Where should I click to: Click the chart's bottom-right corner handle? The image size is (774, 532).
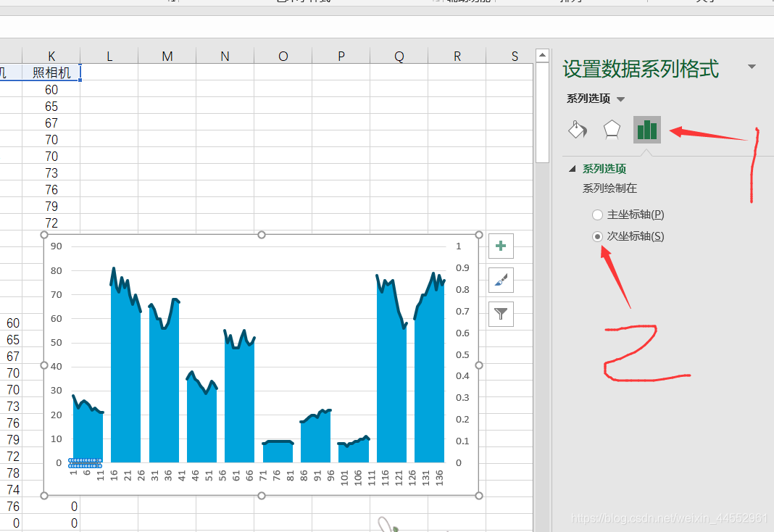click(x=479, y=496)
